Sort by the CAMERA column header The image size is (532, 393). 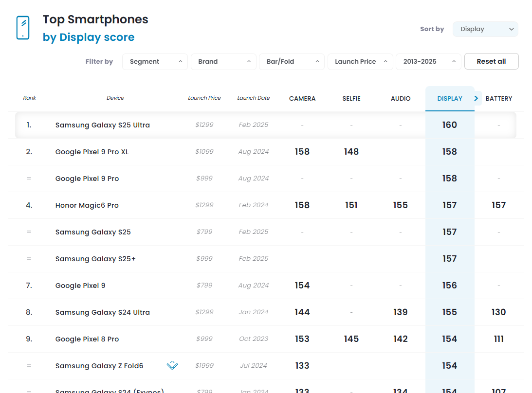coord(302,99)
